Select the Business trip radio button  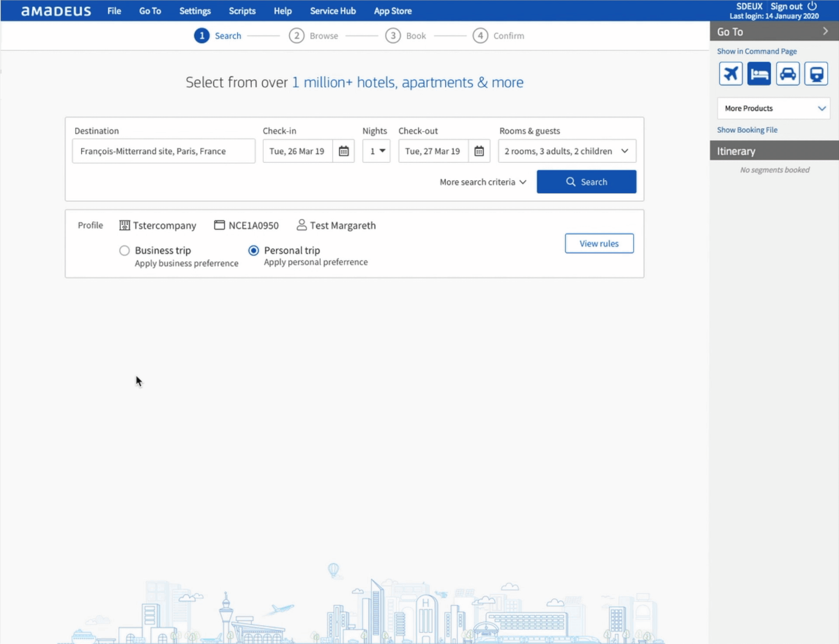coord(125,250)
